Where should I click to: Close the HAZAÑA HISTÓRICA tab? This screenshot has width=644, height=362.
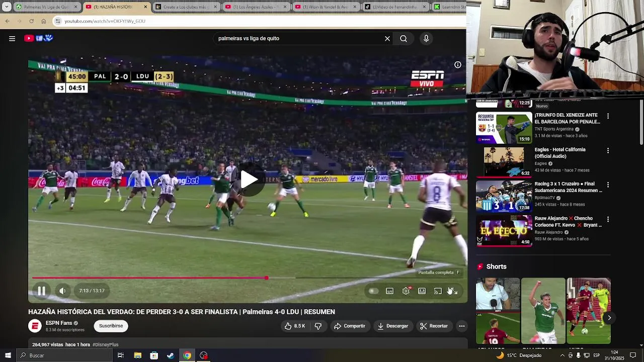click(x=146, y=7)
